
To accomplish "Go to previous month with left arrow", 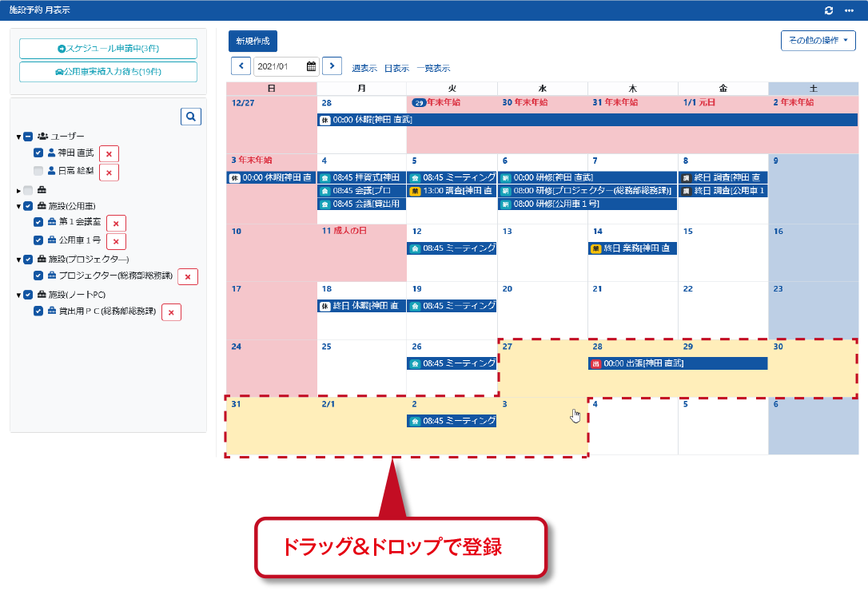I will [x=241, y=66].
